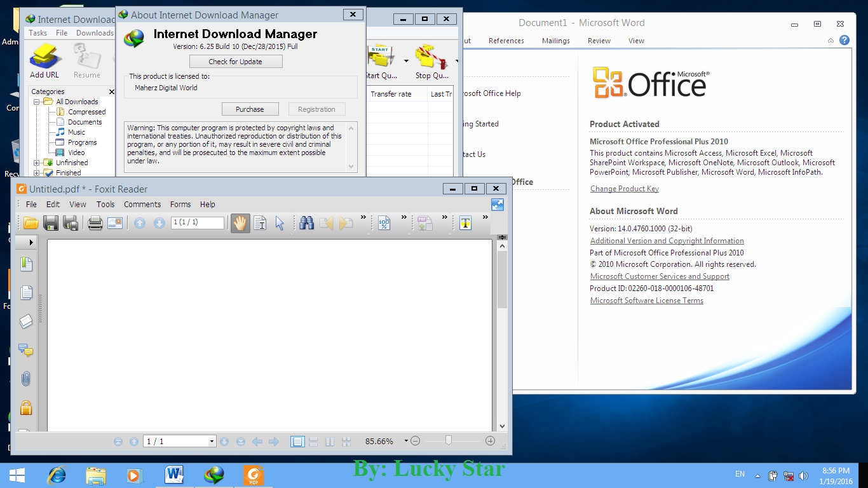This screenshot has height=488, width=868.
Task: Open Microsoft Software License Terms link
Action: pyautogui.click(x=647, y=301)
